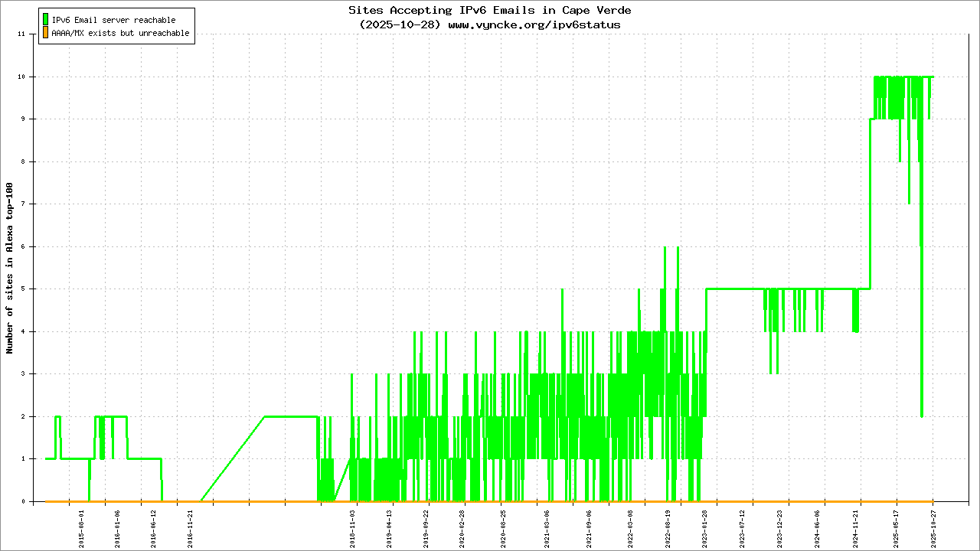980x551 pixels.
Task: Select the 2020-02-28 x-axis date
Action: pyautogui.click(x=462, y=529)
